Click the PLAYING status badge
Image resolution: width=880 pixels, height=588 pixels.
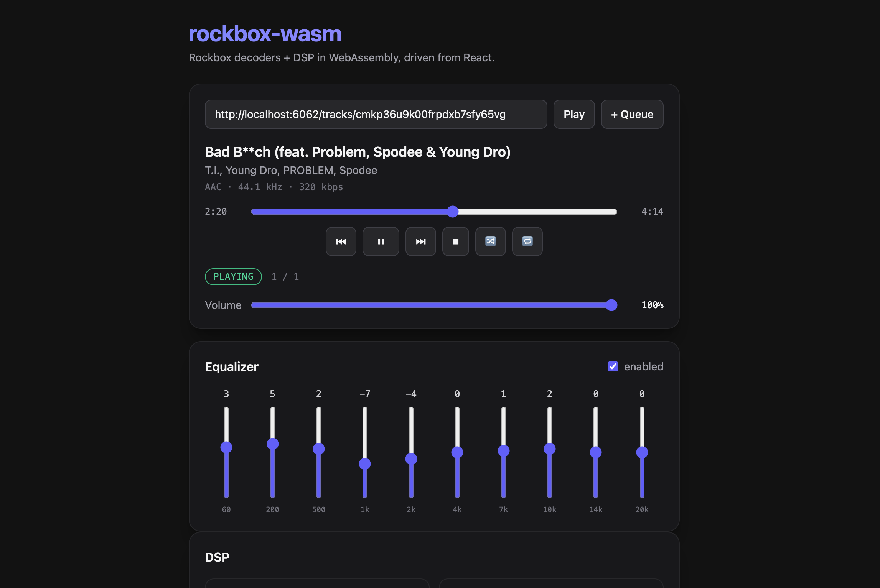[233, 277]
